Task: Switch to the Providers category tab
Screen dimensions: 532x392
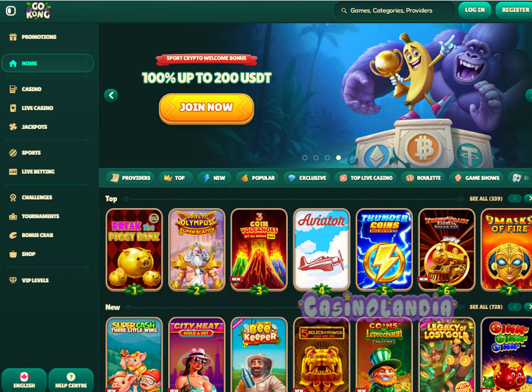Action: click(x=130, y=177)
